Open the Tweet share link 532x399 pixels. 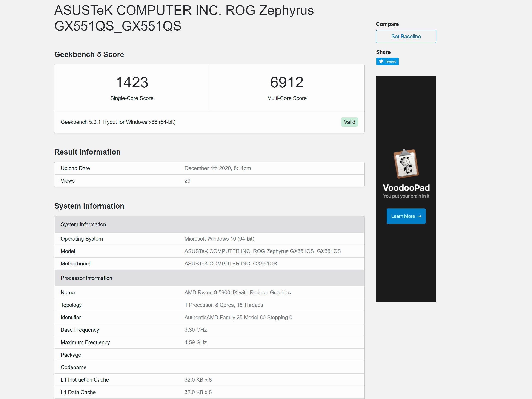coord(387,61)
